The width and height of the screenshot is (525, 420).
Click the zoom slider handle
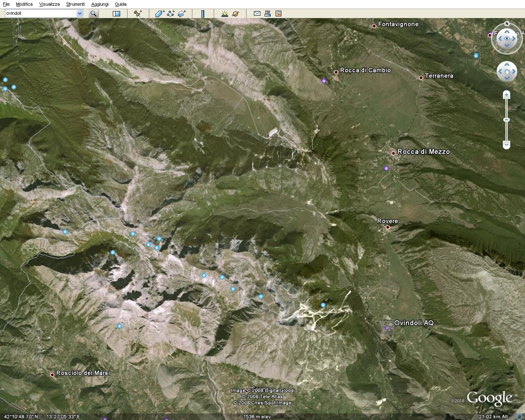[x=507, y=120]
